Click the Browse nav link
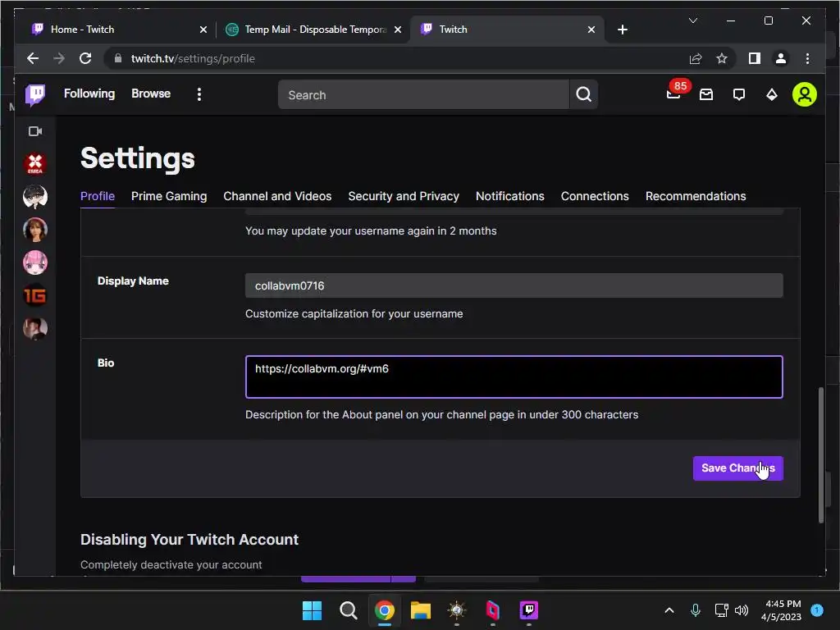Viewport: 840px width, 630px height. pyautogui.click(x=151, y=94)
